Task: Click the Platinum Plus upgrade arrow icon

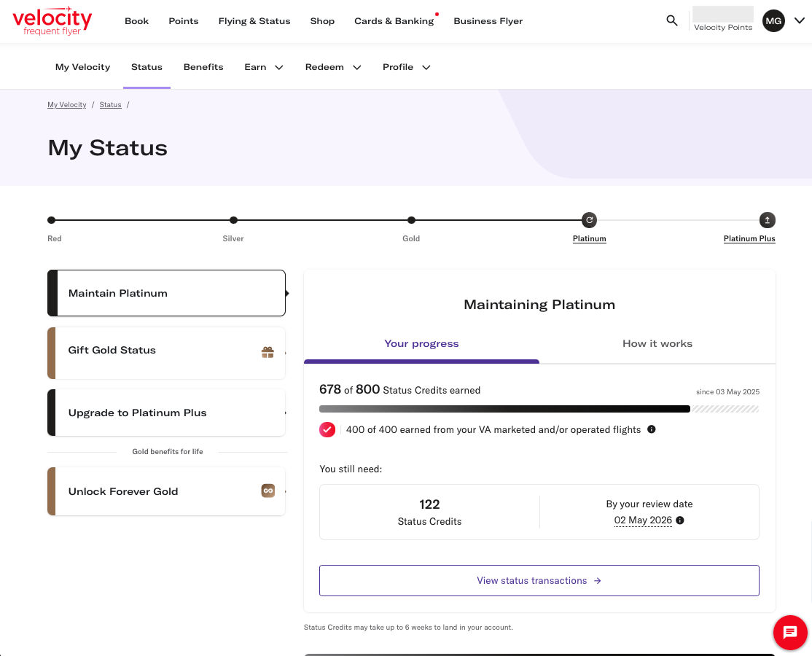Action: pyautogui.click(x=767, y=220)
